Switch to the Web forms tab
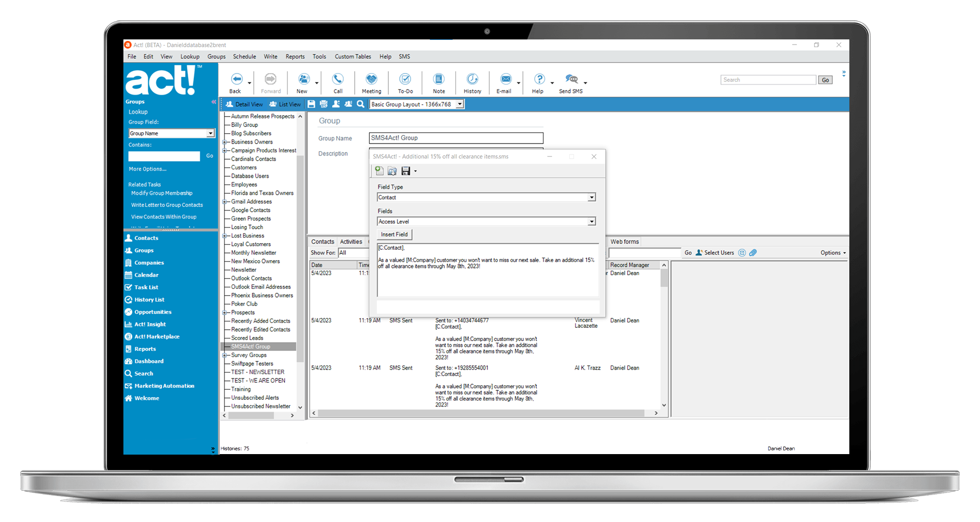980x522 pixels. tap(624, 242)
